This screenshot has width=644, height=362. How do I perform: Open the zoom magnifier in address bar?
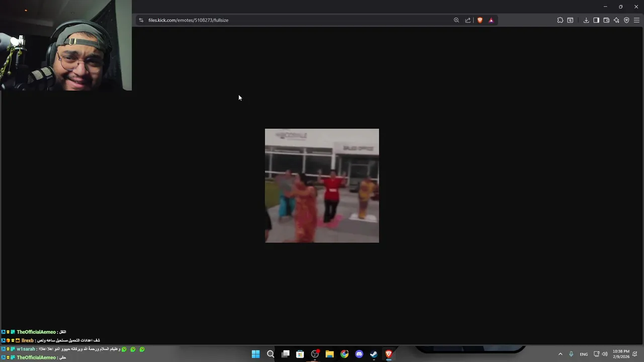(456, 20)
